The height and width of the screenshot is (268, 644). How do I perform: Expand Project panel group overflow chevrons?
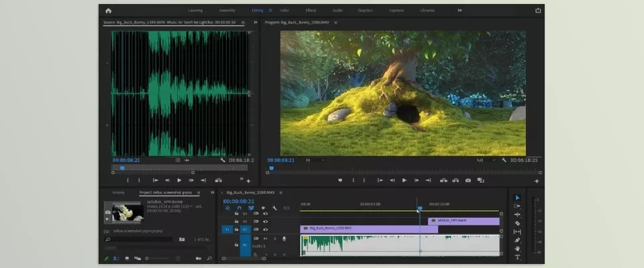[213, 192]
